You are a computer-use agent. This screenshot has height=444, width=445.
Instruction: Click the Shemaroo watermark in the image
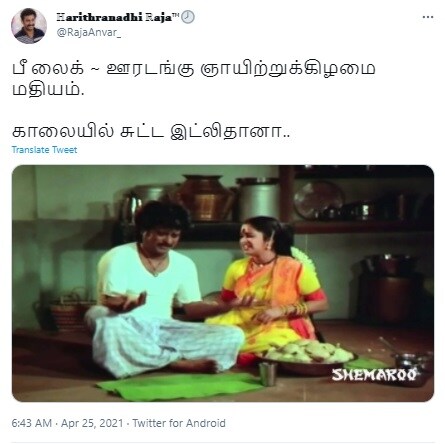374,375
